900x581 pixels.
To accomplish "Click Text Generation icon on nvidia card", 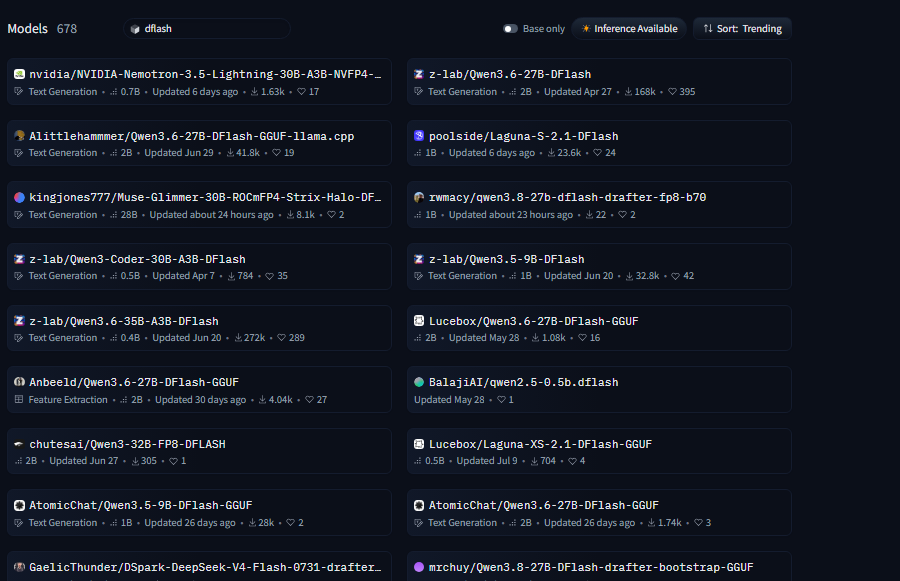I will [19, 91].
